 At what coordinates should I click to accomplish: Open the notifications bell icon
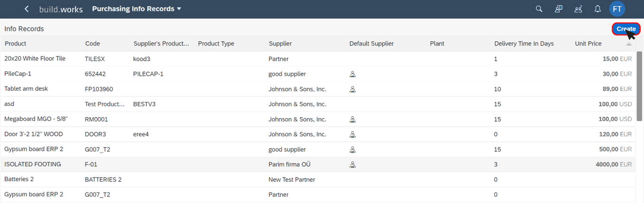[x=598, y=9]
